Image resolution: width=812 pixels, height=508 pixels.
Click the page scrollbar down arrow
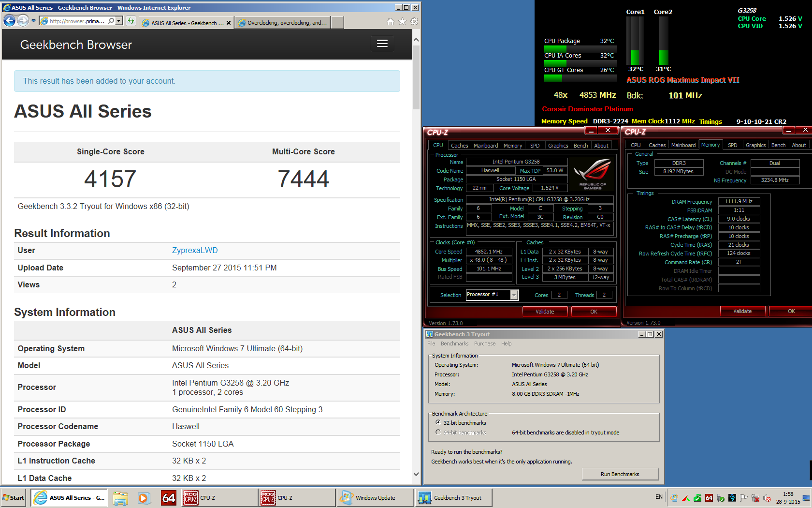416,474
